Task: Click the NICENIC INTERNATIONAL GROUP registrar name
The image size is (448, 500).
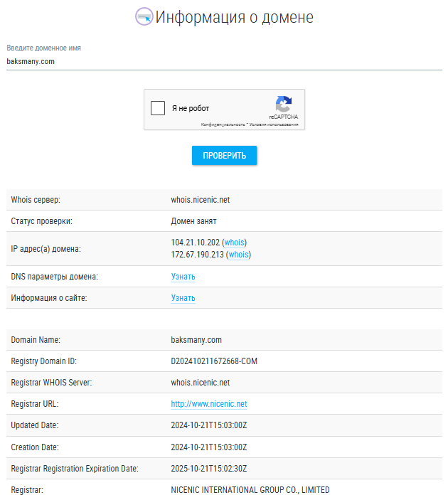Action: 250,490
